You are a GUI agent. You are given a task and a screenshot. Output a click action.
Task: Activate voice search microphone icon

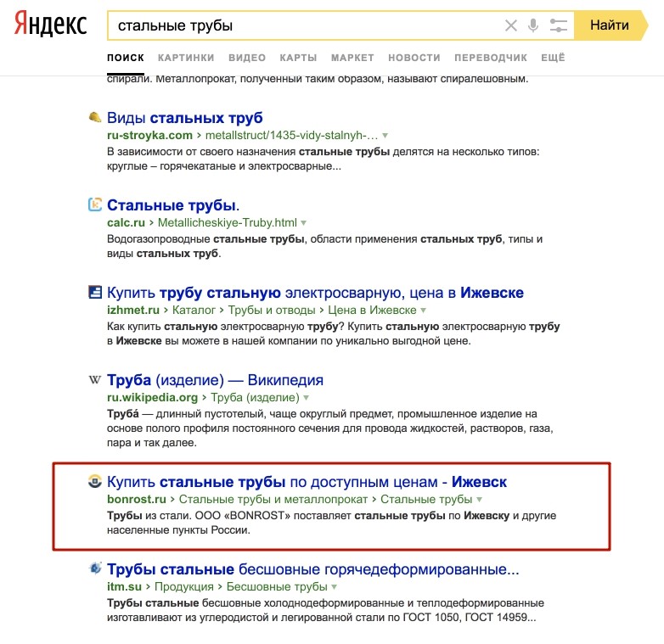[533, 25]
